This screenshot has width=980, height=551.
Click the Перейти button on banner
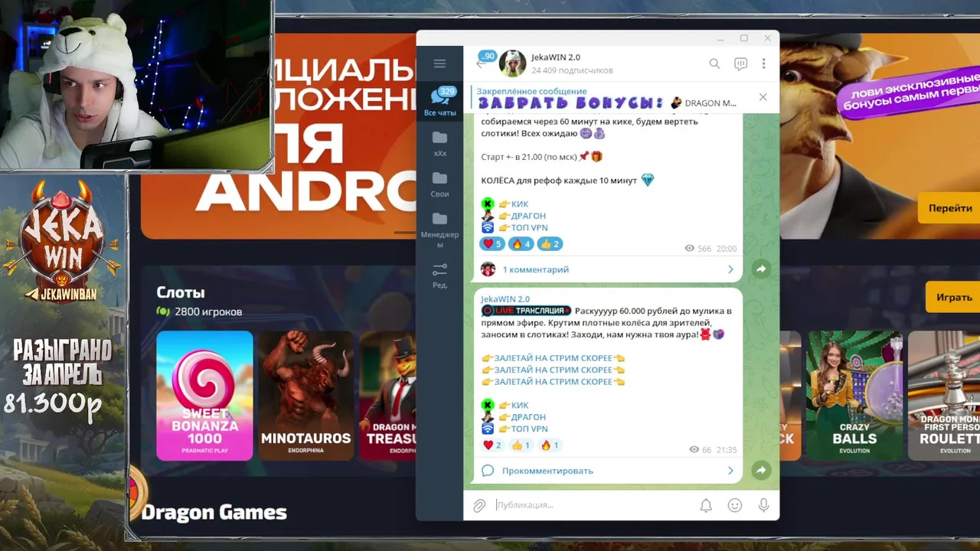(x=949, y=208)
